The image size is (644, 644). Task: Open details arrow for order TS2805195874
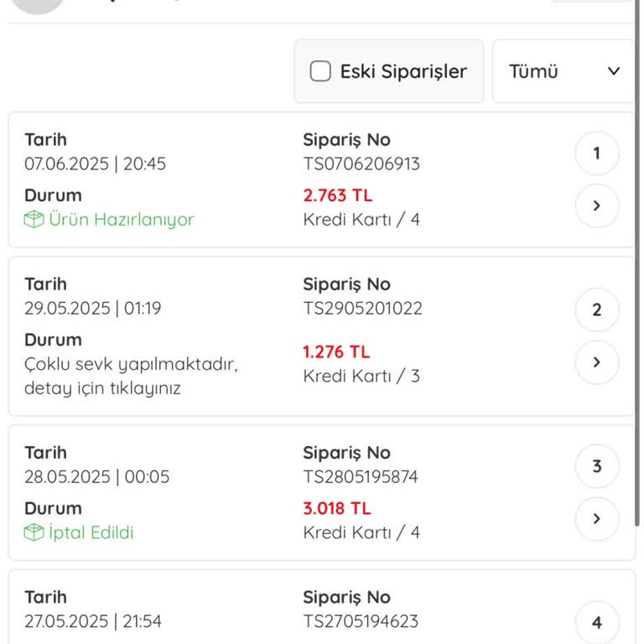tap(597, 518)
